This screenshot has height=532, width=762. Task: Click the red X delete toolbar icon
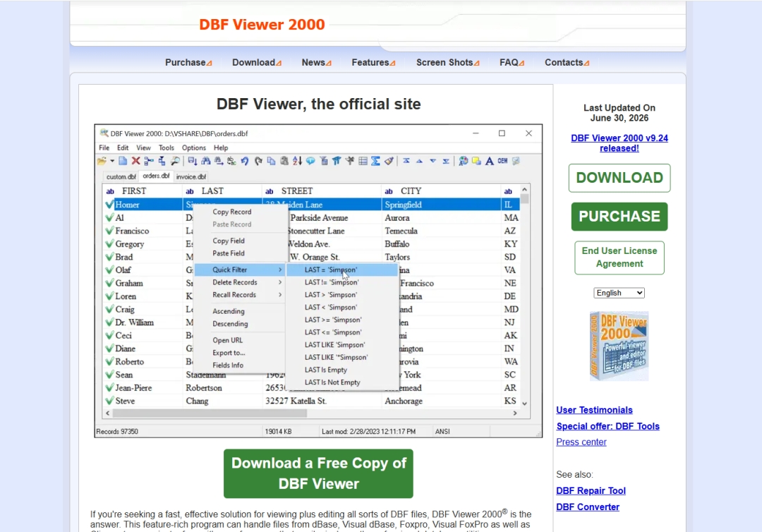(x=136, y=161)
